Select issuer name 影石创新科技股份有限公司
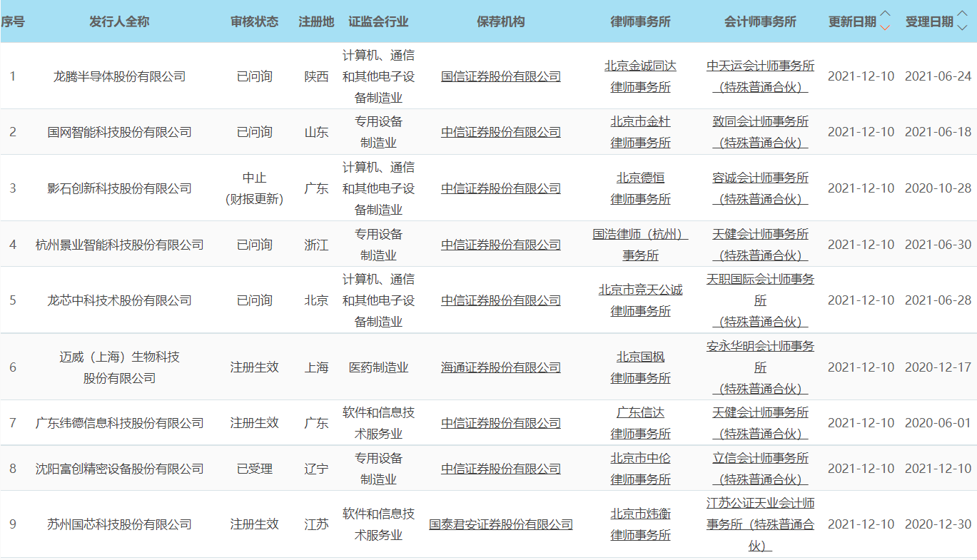The image size is (977, 560). tap(119, 188)
